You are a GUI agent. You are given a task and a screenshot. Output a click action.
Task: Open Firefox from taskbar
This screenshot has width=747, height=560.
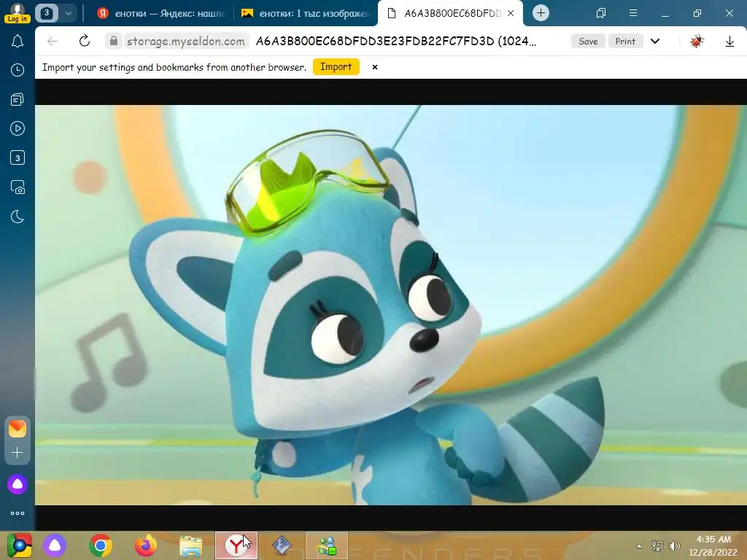(146, 545)
